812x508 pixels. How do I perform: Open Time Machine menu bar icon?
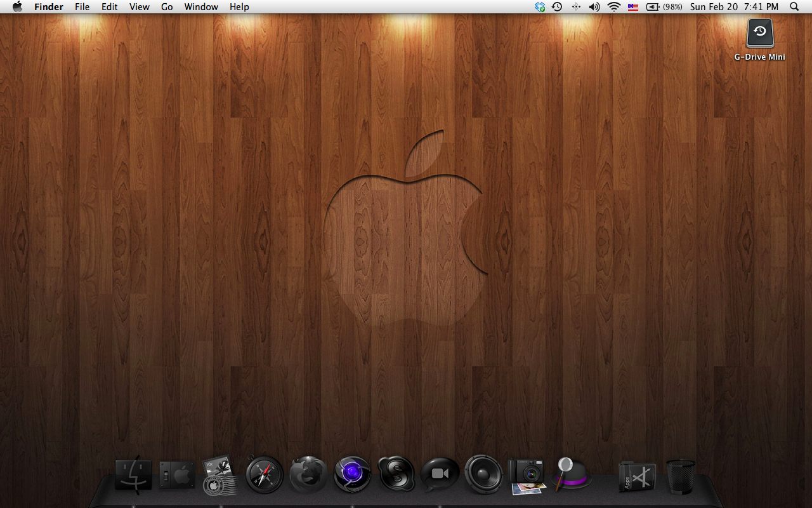[557, 7]
